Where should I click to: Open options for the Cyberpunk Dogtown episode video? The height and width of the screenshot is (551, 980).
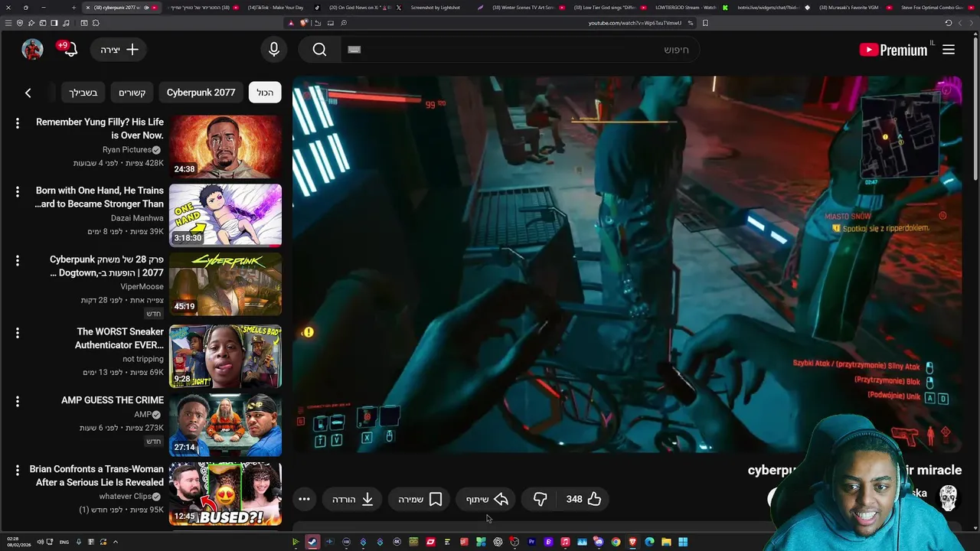click(x=17, y=261)
